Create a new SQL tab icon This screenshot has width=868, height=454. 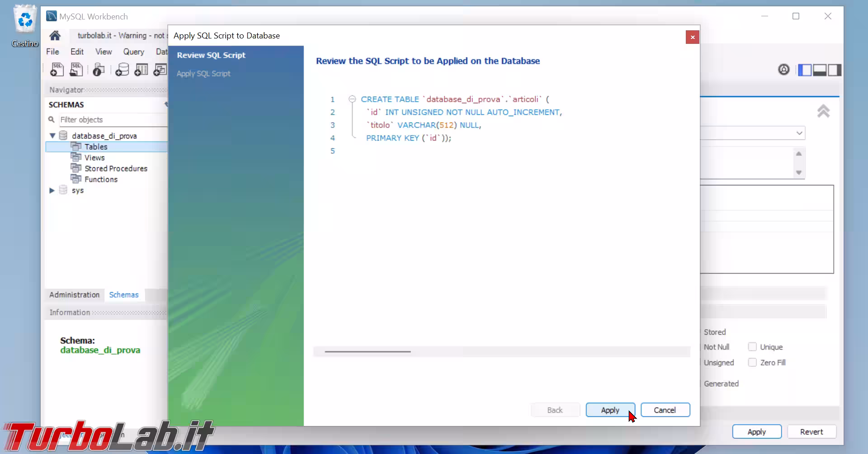click(57, 69)
